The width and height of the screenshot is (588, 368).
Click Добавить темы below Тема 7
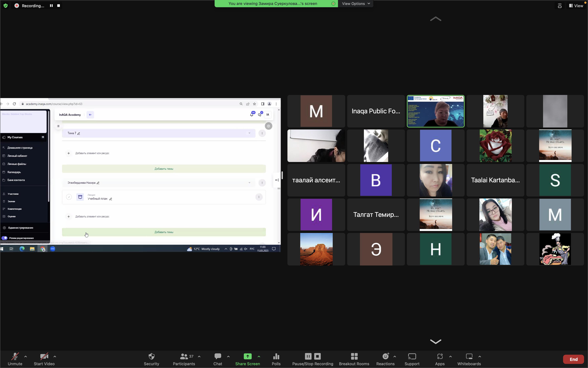click(x=164, y=169)
